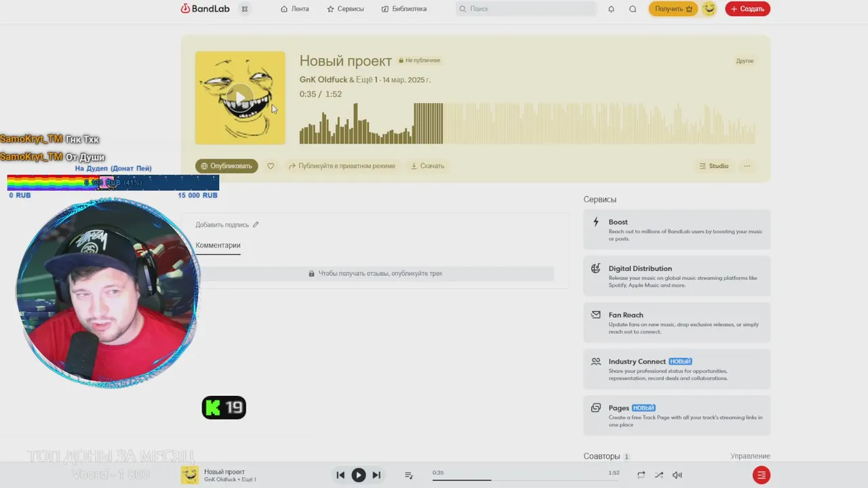Toggle shuffle in player bar
This screenshot has height=488, width=868.
tap(658, 475)
